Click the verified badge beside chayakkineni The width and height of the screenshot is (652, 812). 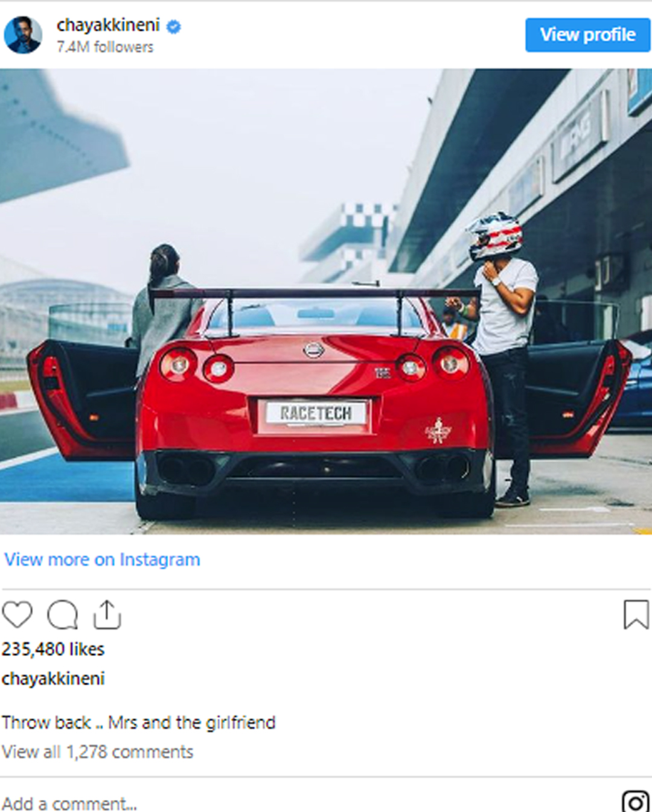[173, 26]
